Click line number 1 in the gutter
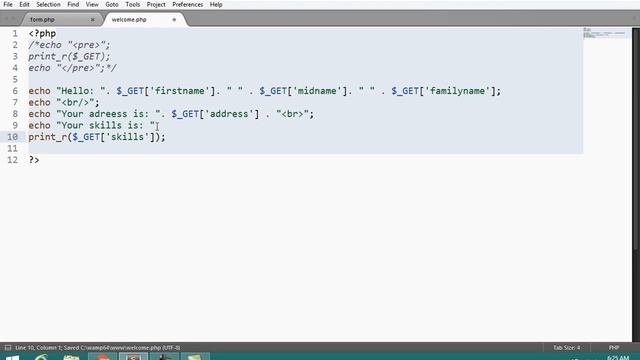The height and width of the screenshot is (360, 640). pos(15,33)
